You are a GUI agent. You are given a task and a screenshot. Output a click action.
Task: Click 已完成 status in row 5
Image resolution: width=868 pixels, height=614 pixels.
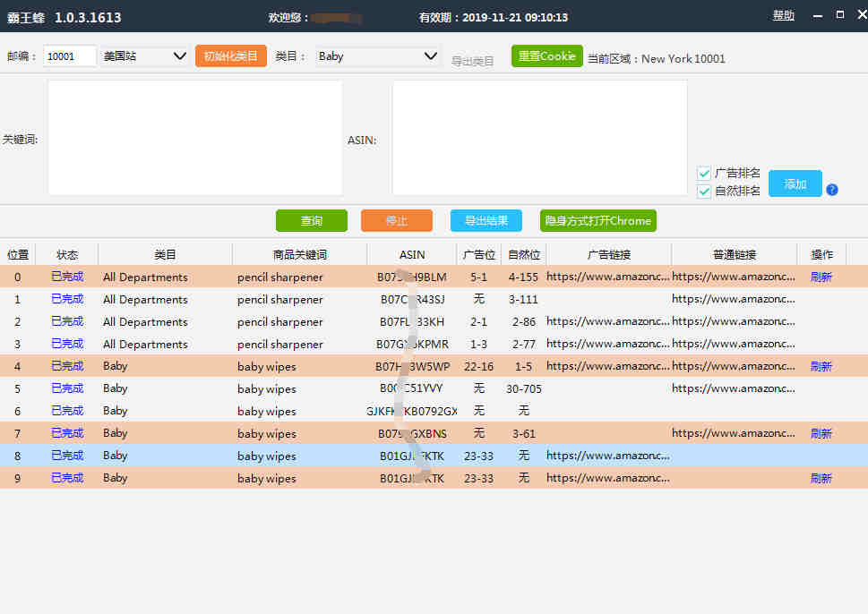67,388
